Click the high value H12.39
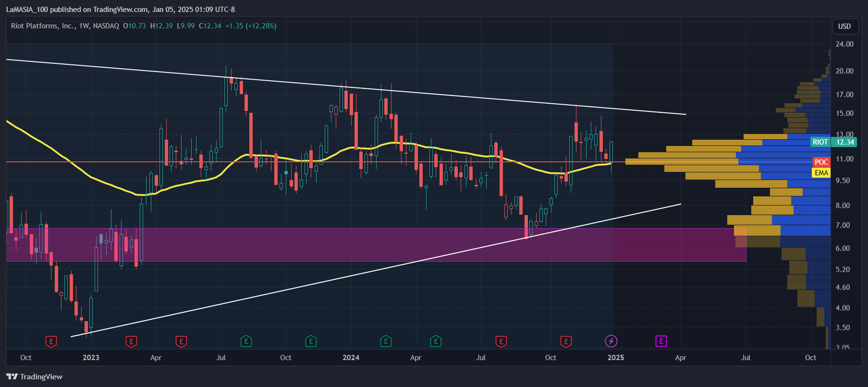 click(x=161, y=26)
